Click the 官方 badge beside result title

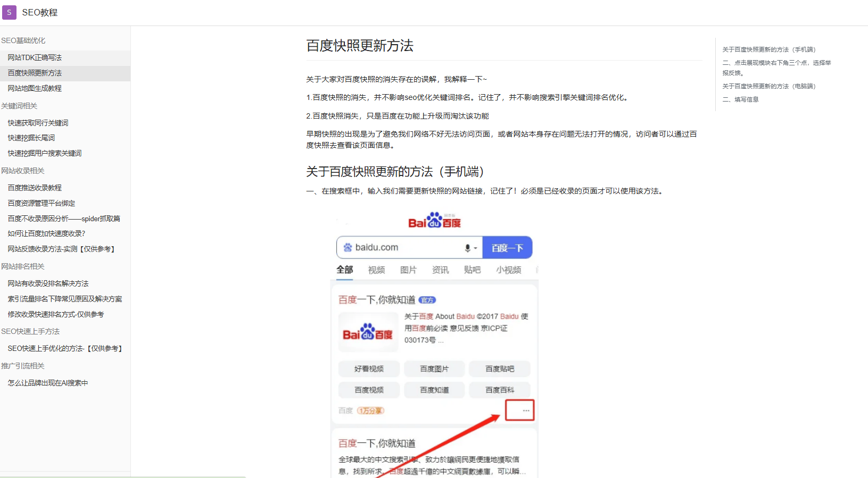click(427, 300)
